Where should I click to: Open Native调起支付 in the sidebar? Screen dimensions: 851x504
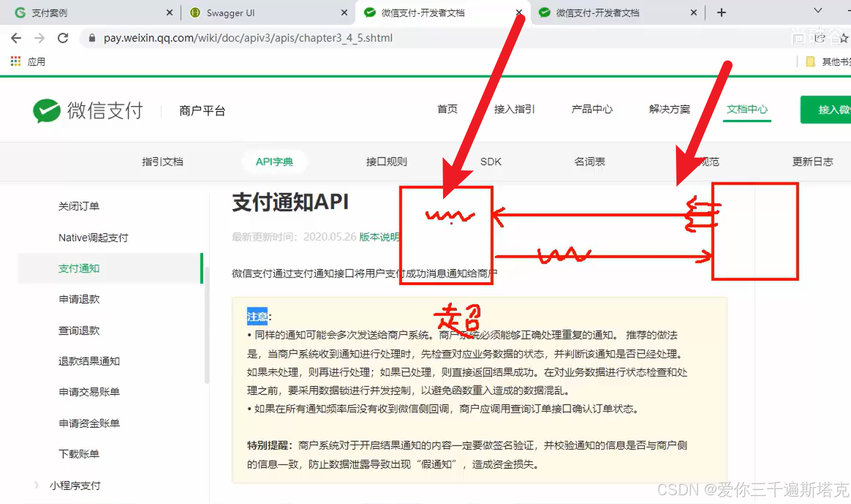(93, 237)
